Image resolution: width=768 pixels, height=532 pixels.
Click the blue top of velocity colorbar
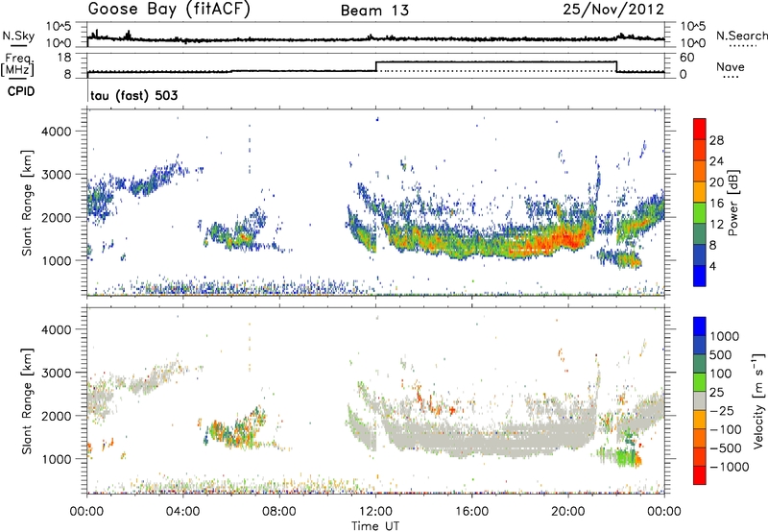tap(700, 326)
